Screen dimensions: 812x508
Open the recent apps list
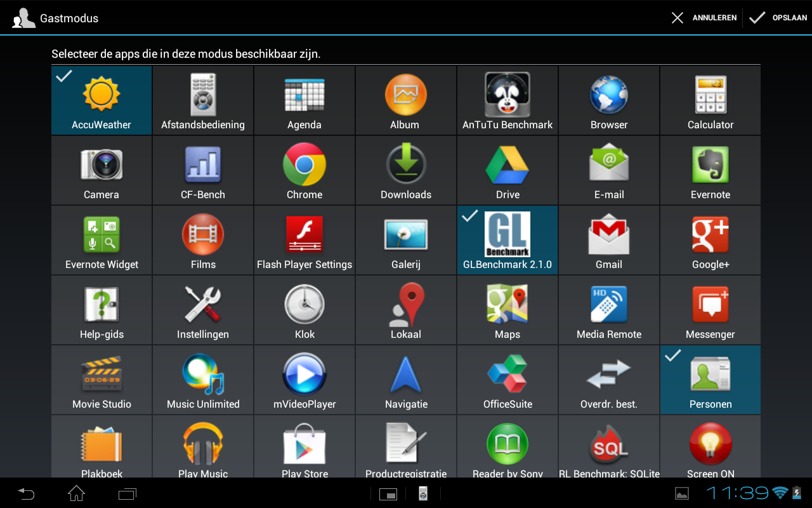click(x=128, y=493)
